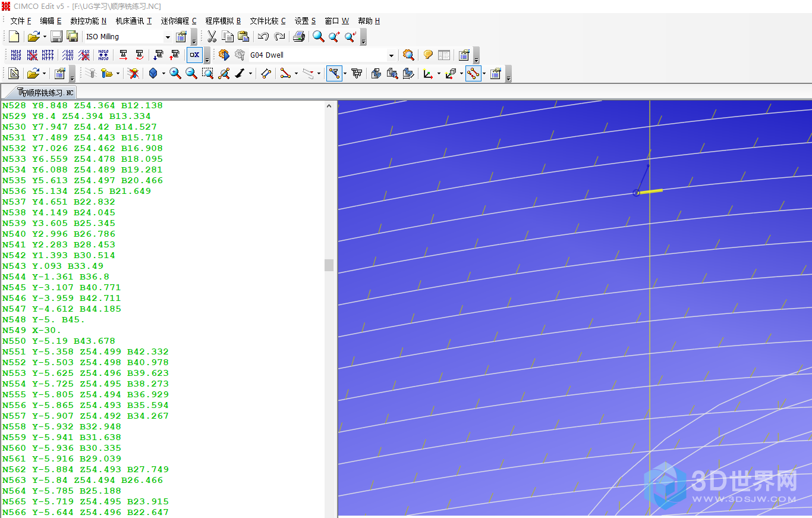The image size is (812, 518).
Task: Click the Renumber block numbers icon
Action: 16,55
